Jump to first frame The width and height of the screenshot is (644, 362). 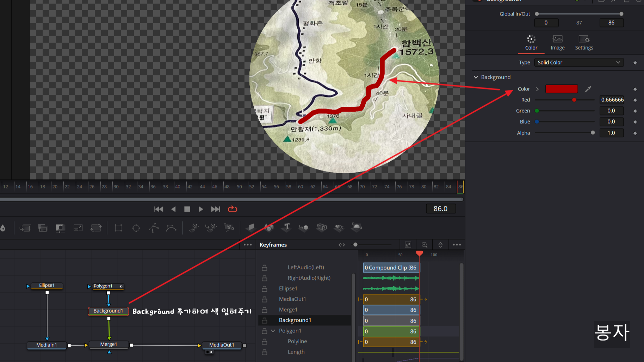tap(159, 209)
